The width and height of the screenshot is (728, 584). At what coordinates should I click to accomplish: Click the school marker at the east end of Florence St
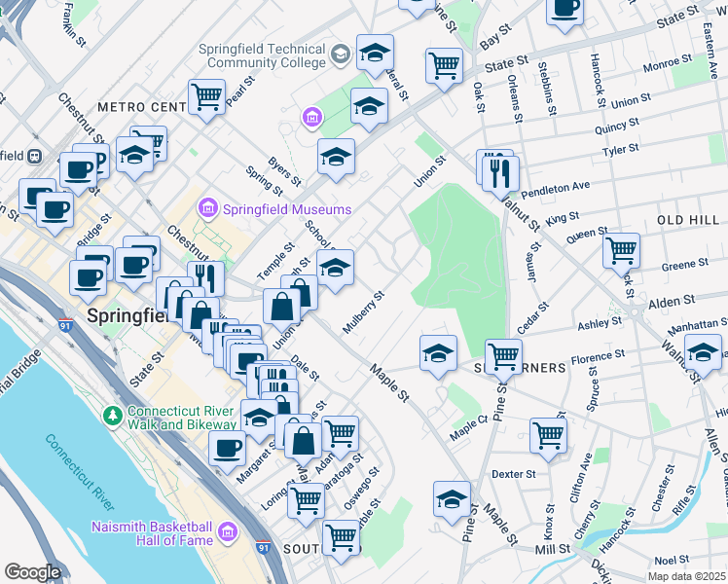[703, 352]
